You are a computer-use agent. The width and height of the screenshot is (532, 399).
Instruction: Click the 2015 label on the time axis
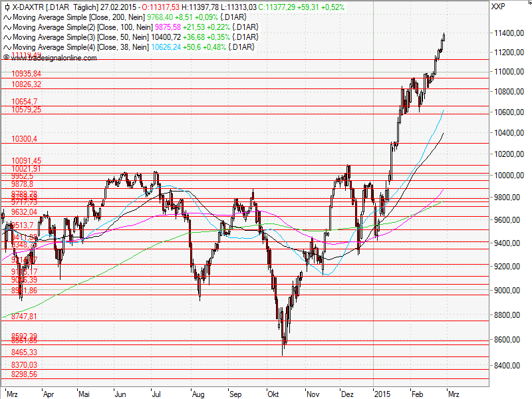382,394
